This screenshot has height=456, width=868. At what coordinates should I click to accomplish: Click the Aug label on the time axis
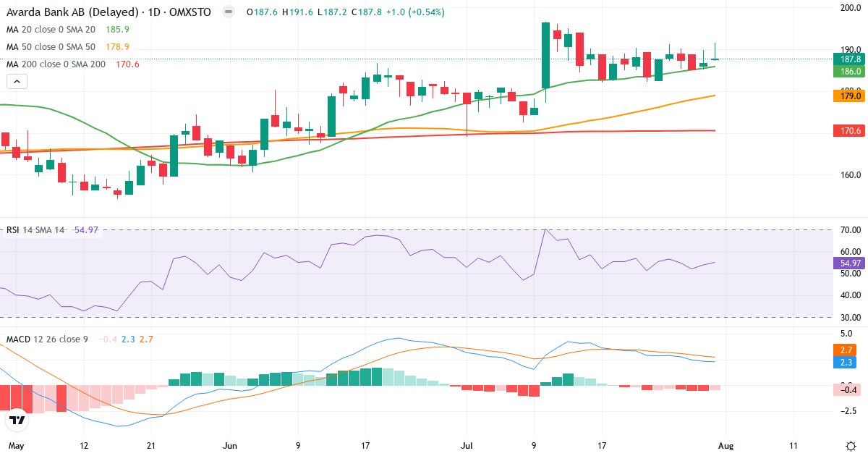coord(726,445)
